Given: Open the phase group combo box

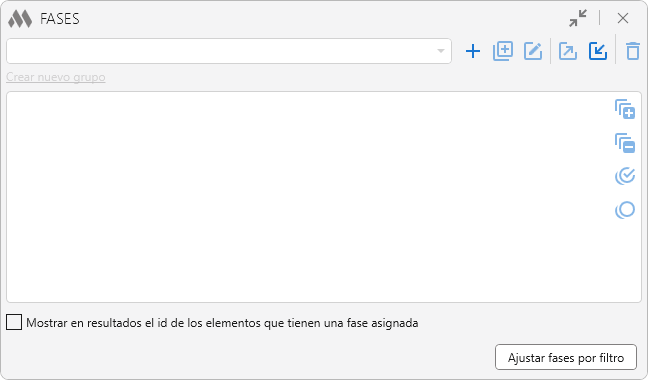Looking at the screenshot, I should 229,51.
